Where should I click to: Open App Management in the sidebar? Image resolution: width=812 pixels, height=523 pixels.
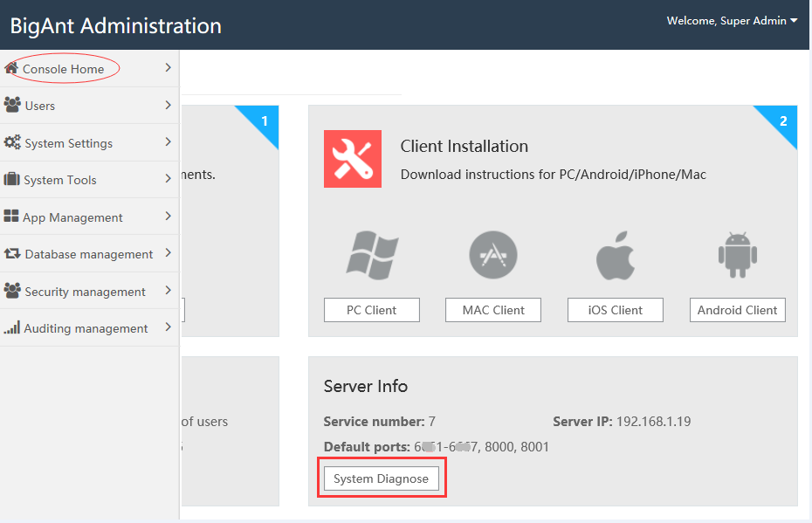click(90, 217)
